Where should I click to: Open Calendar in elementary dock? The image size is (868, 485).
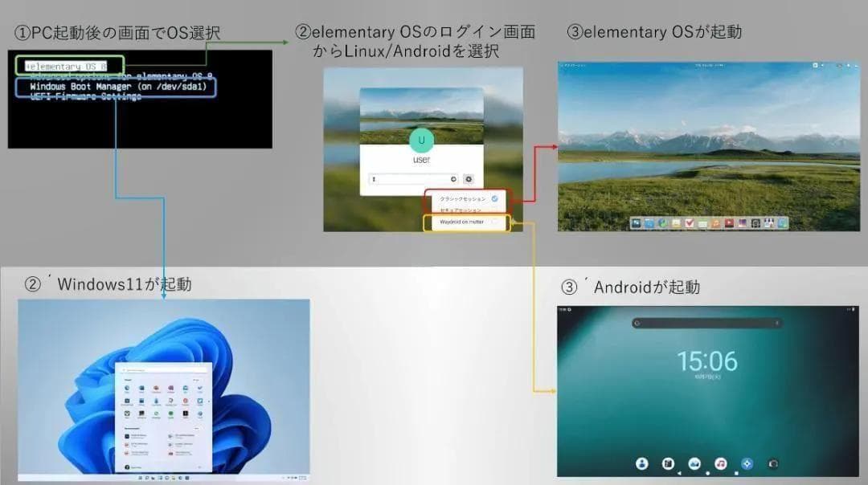tap(703, 223)
